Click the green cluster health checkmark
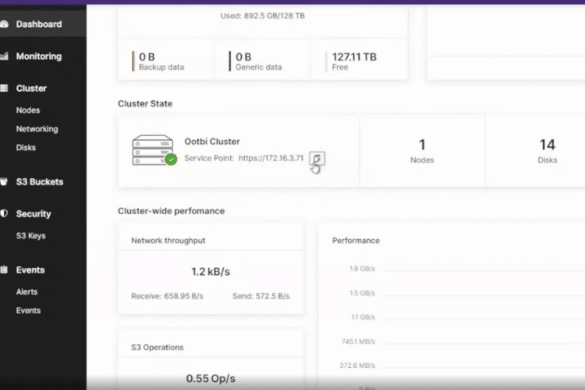Viewport: 585px width, 390px height. click(171, 159)
